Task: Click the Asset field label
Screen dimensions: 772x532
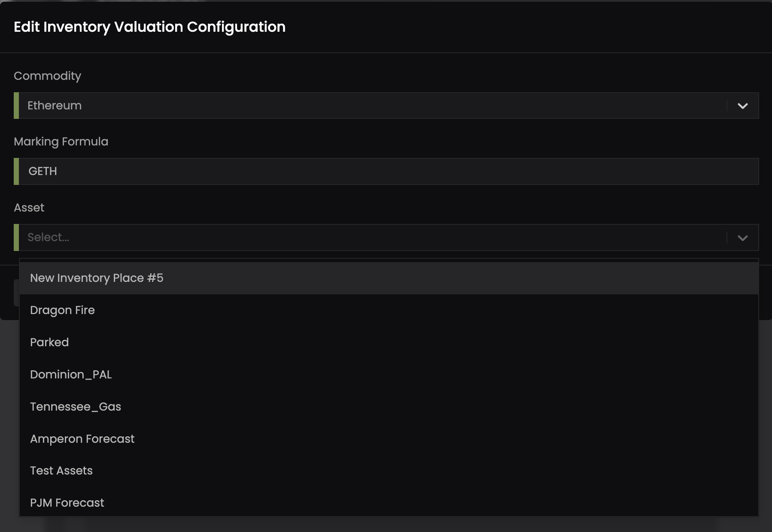Action: coord(29,208)
